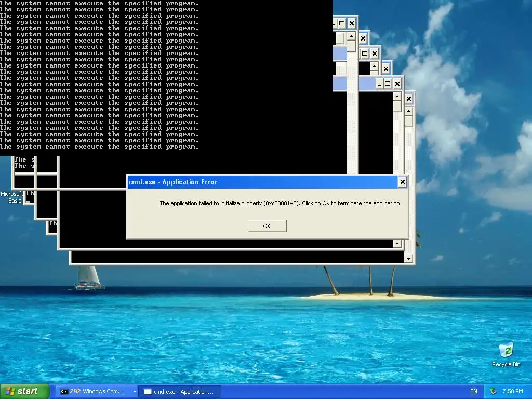The image size is (532, 399).
Task: Select cmd.exe - Application taskbar item
Action: (x=180, y=392)
